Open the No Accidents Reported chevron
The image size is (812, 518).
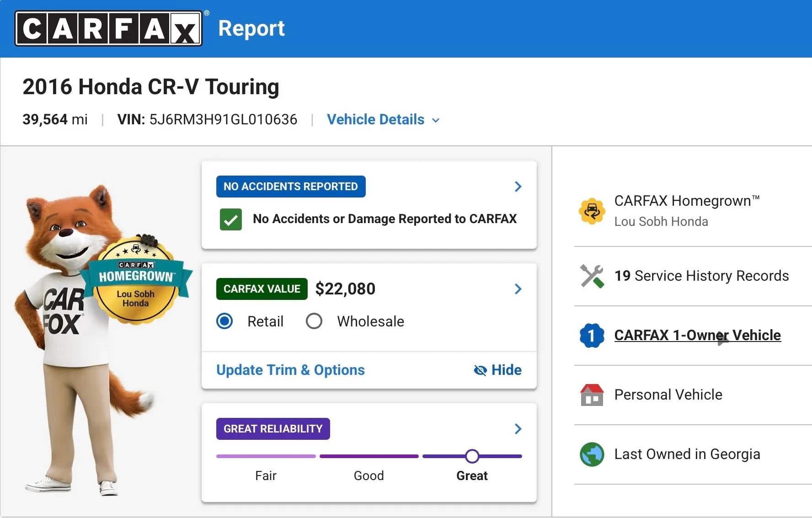[518, 187]
